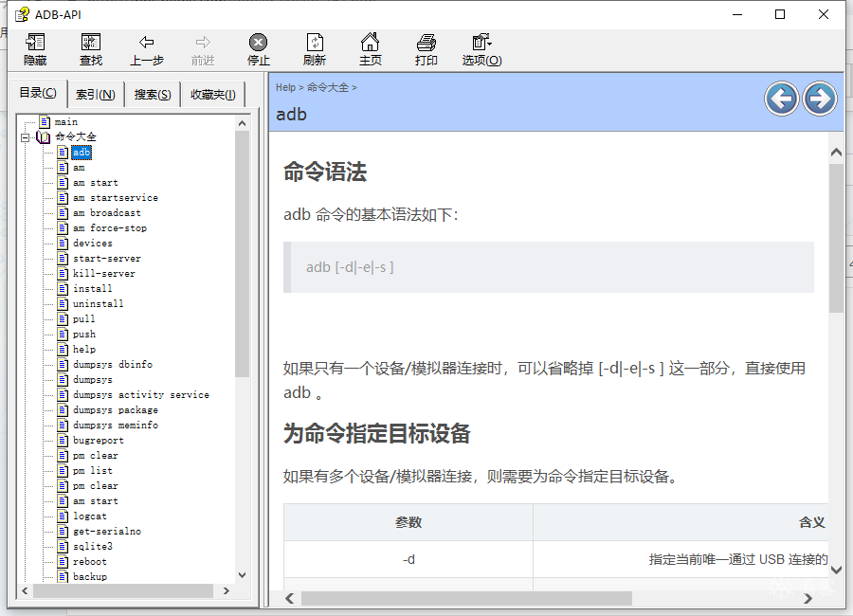Screen dimensions: 853x616
Task: Open the dumpsys package topic
Action: [116, 409]
